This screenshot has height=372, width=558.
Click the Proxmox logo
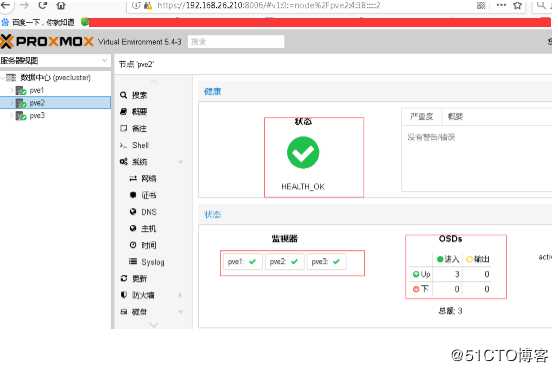coord(47,42)
